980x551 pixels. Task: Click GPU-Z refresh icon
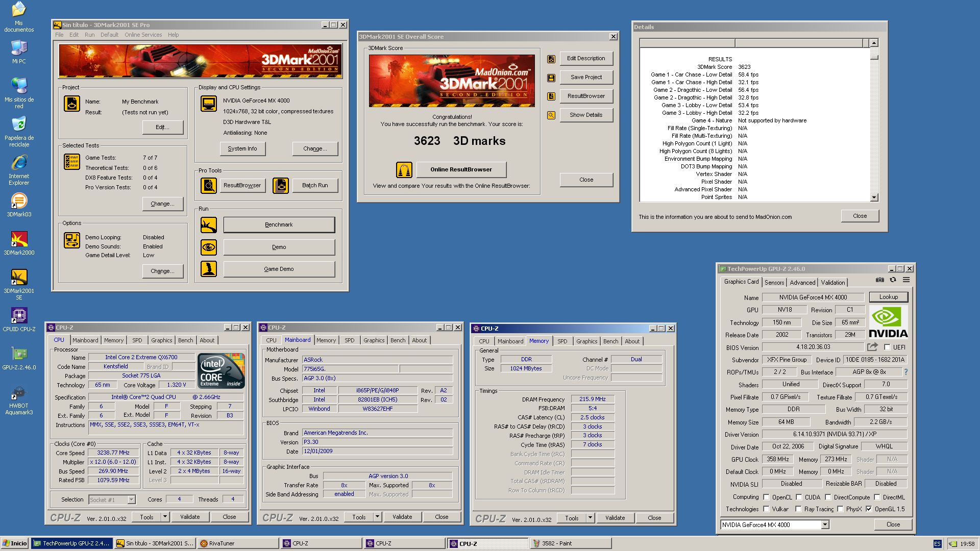point(893,280)
